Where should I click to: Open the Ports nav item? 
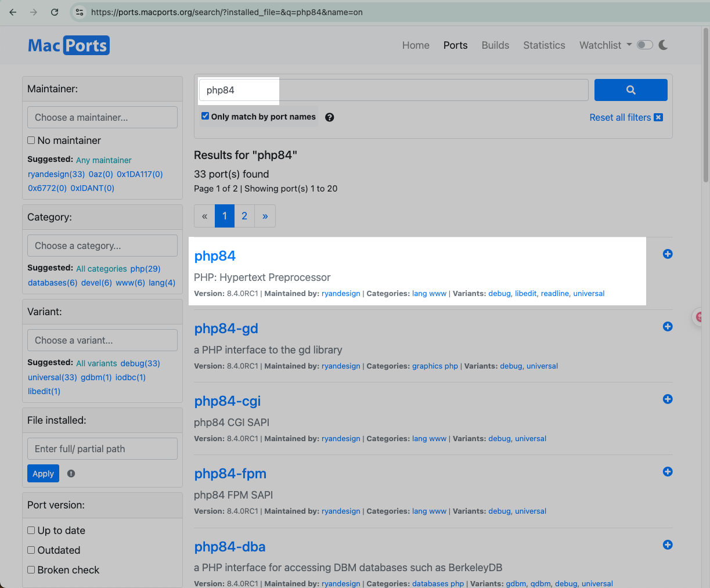tap(455, 45)
